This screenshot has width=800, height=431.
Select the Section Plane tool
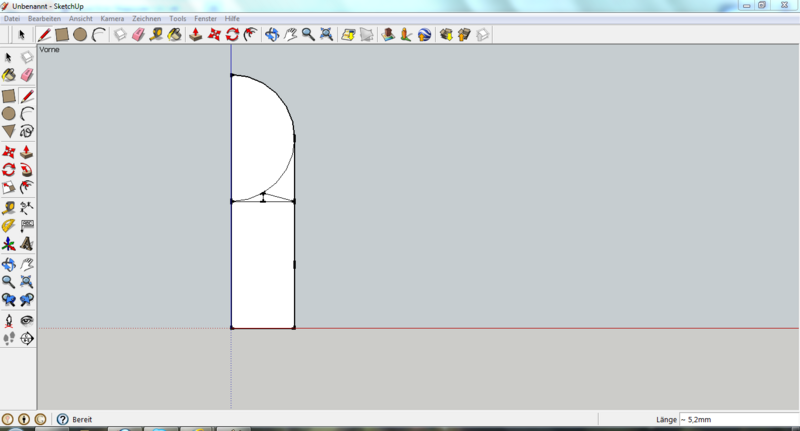pos(27,339)
